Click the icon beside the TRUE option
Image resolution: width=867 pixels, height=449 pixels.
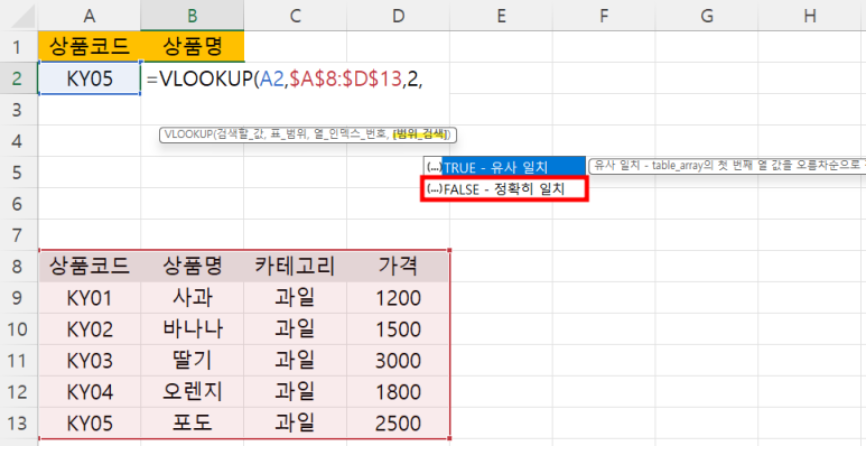click(x=433, y=166)
